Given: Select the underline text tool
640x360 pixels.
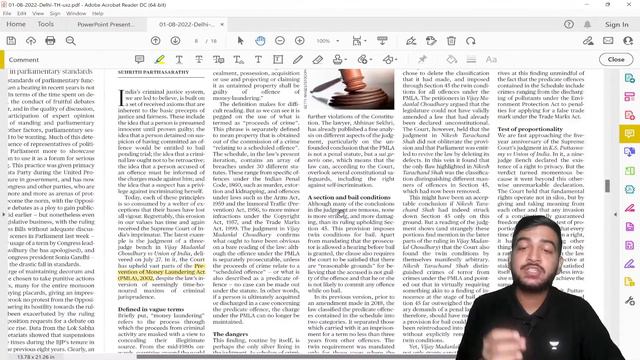Looking at the screenshot, I should tap(179, 60).
